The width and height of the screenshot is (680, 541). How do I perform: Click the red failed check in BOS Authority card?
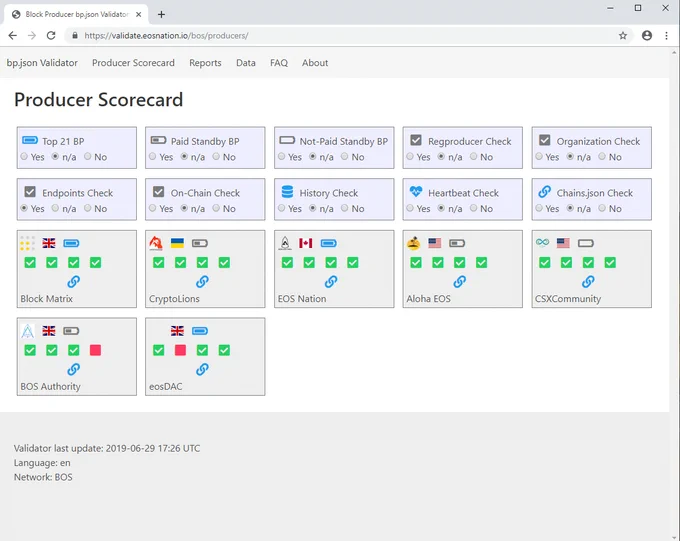click(95, 350)
